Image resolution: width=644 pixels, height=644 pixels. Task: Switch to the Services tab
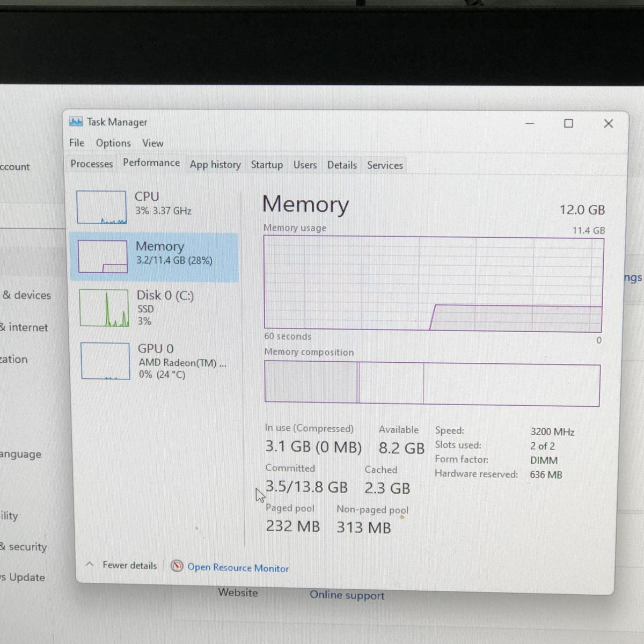coord(385,166)
